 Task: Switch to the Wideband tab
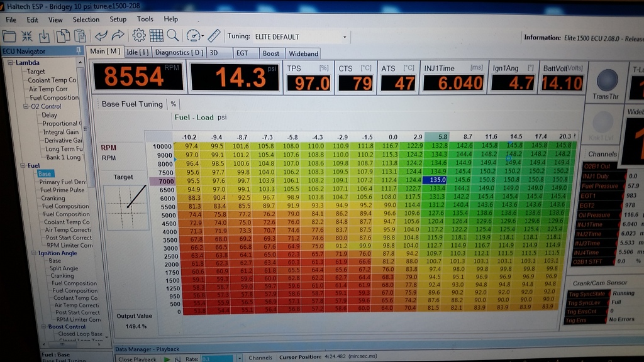pyautogui.click(x=303, y=53)
